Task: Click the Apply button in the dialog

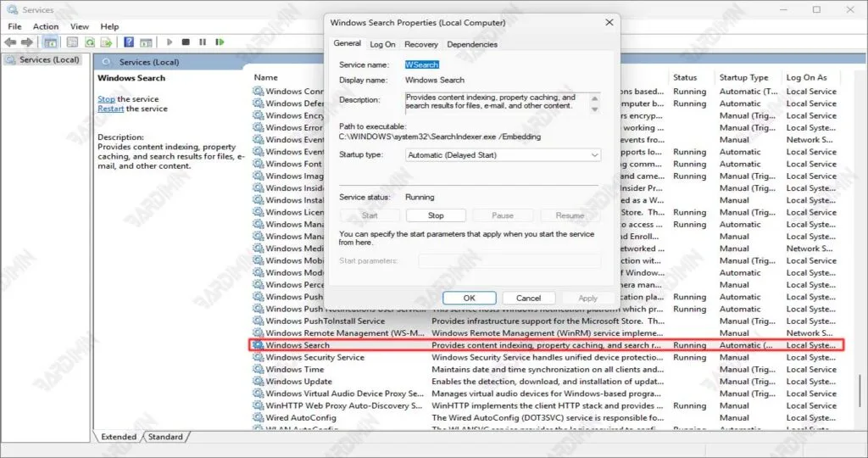Action: click(587, 298)
